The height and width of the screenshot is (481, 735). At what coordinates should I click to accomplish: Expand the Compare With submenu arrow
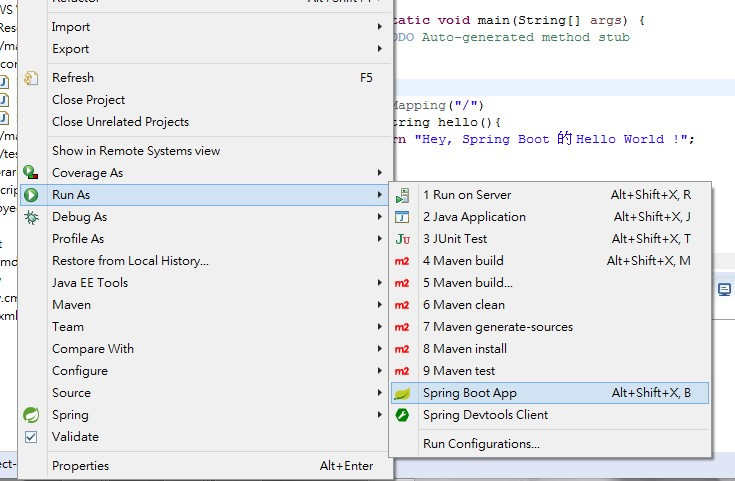[x=380, y=349]
